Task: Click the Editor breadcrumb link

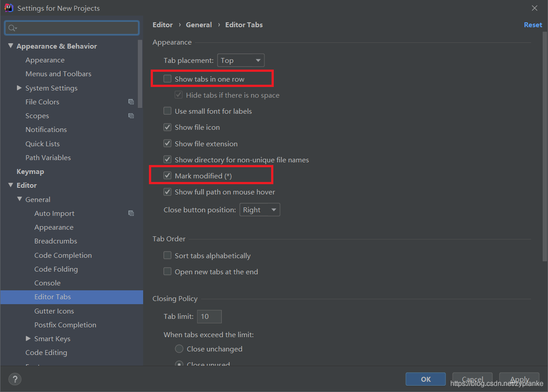Action: point(162,25)
